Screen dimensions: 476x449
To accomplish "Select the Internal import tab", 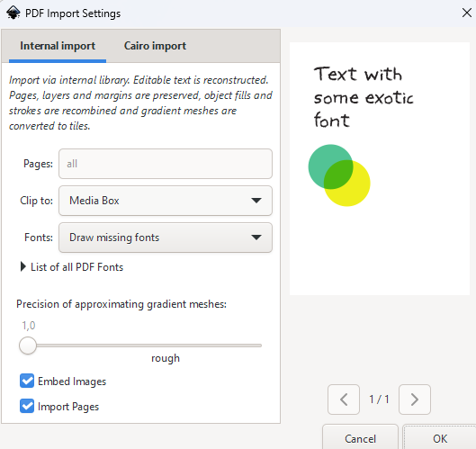I will point(58,46).
